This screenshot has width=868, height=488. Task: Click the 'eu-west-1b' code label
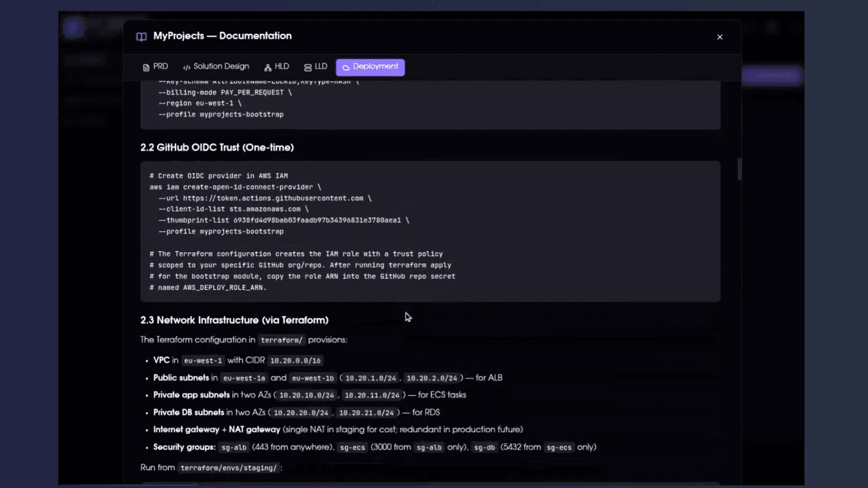pos(313,378)
